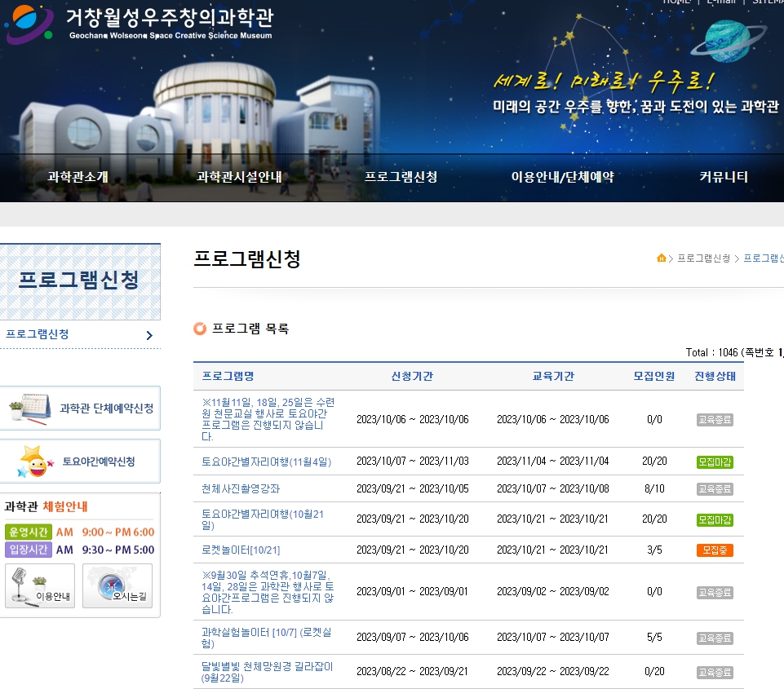Open the 과학관소개 menu

tap(78, 177)
